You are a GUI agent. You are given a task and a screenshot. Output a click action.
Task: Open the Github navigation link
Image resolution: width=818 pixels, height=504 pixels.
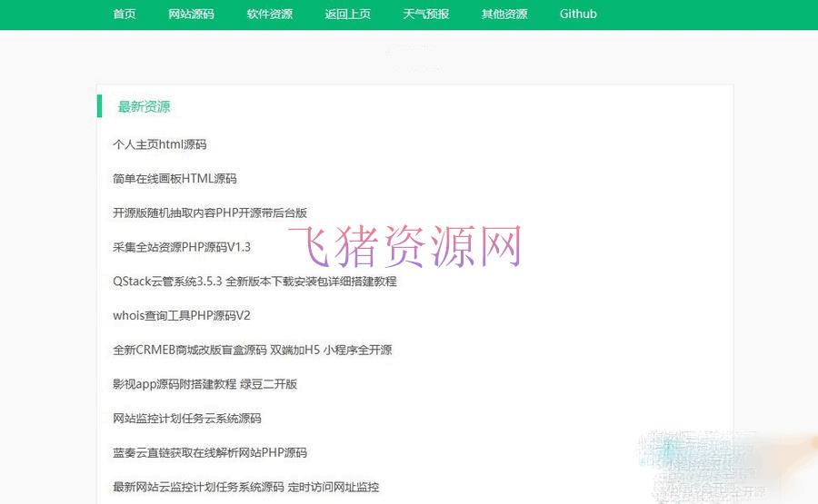tap(578, 14)
